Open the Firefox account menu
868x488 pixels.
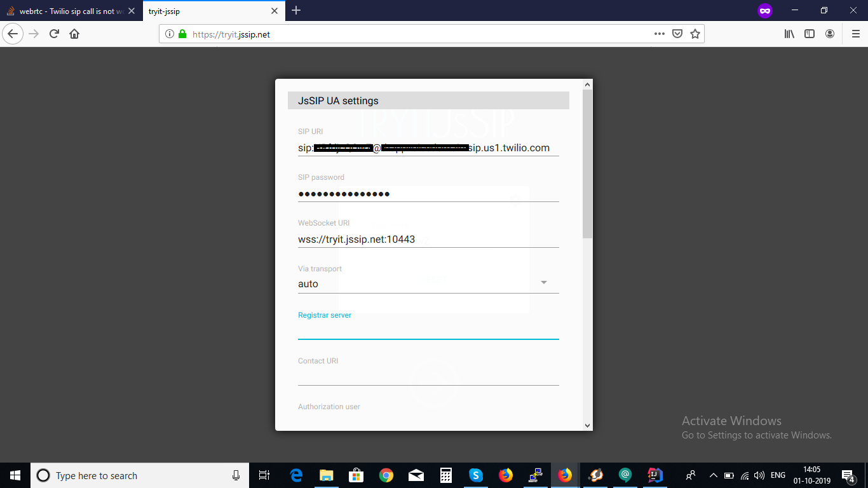tap(830, 34)
